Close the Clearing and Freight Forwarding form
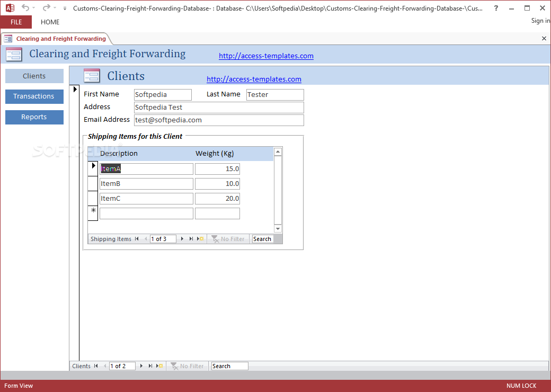This screenshot has width=551, height=392. [544, 39]
